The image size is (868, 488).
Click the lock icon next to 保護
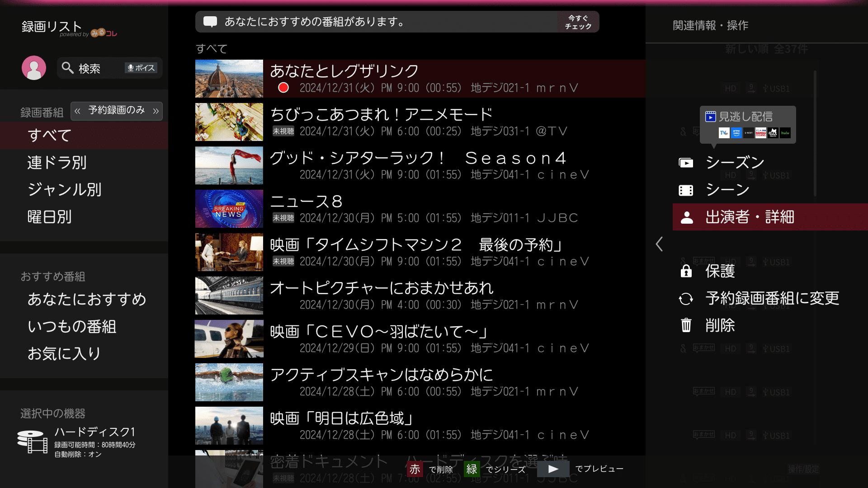pyautogui.click(x=686, y=272)
